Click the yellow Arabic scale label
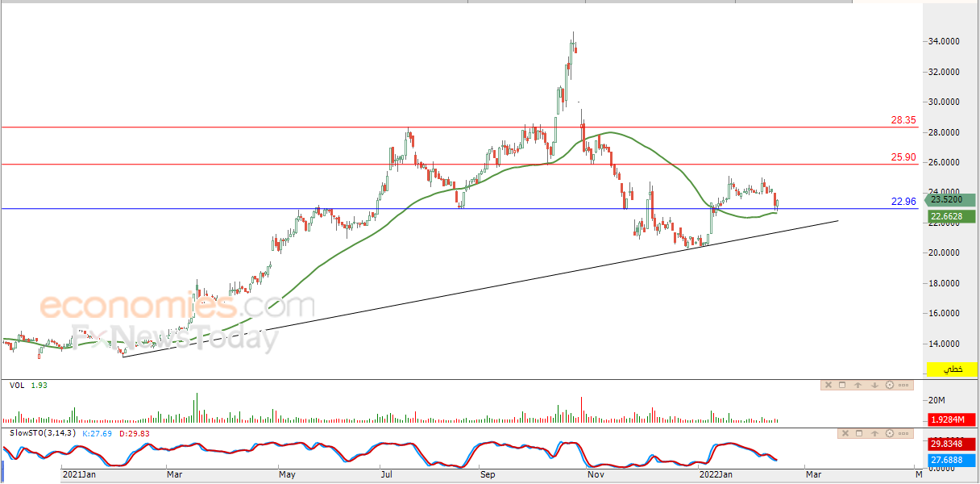Image resolution: width=980 pixels, height=484 pixels. coord(951,369)
